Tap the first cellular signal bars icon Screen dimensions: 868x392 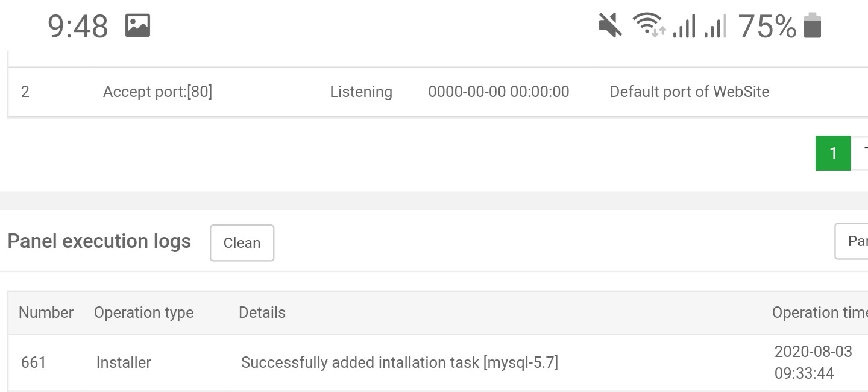click(x=684, y=27)
